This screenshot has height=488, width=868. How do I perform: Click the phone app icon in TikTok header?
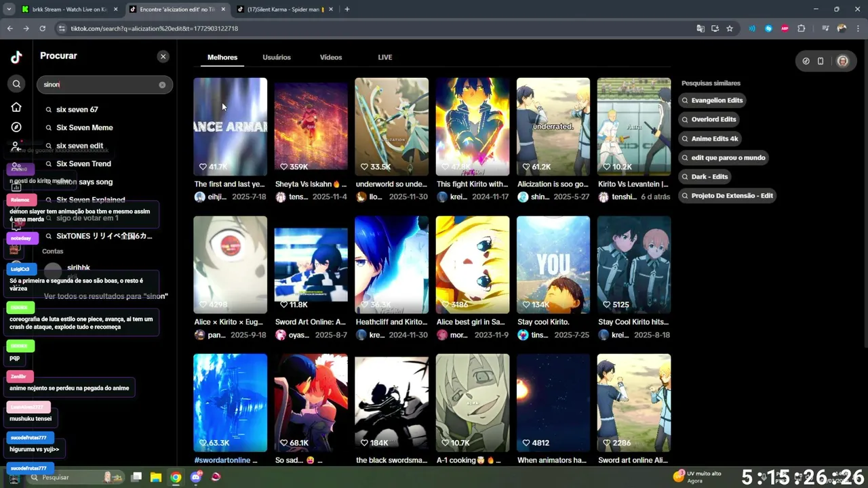pyautogui.click(x=821, y=61)
